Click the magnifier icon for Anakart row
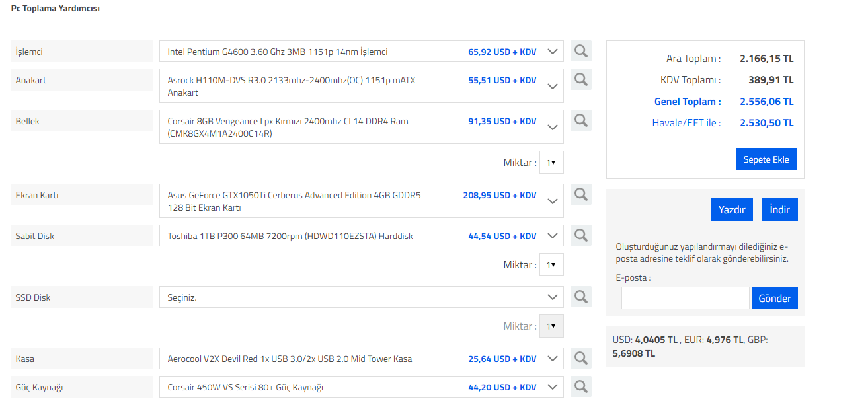The image size is (868, 403). tap(581, 79)
